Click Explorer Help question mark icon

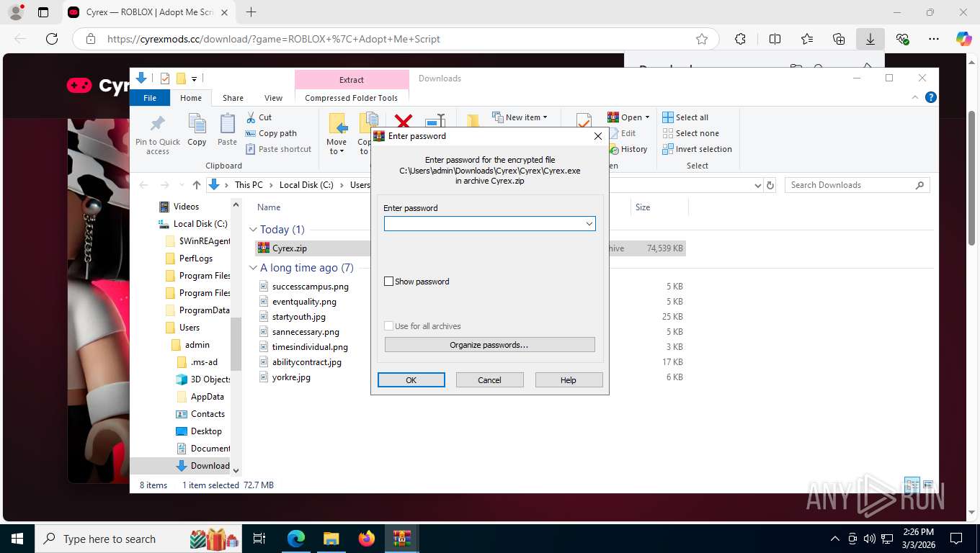[931, 97]
